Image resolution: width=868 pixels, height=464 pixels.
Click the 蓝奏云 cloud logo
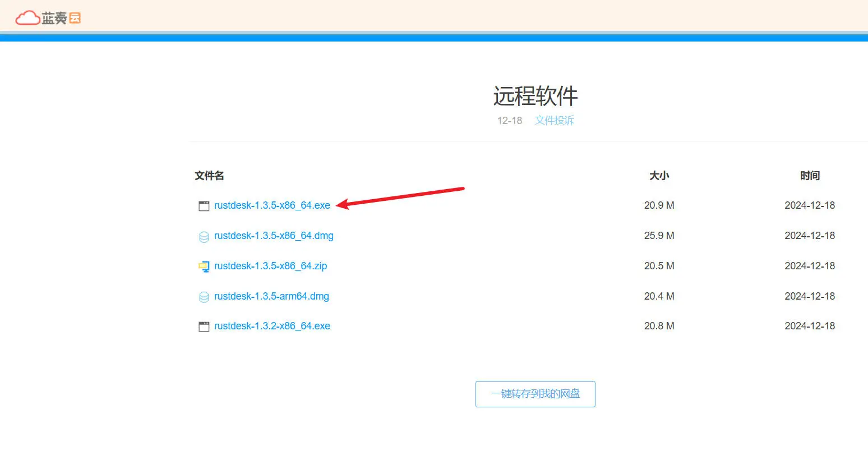pos(48,18)
